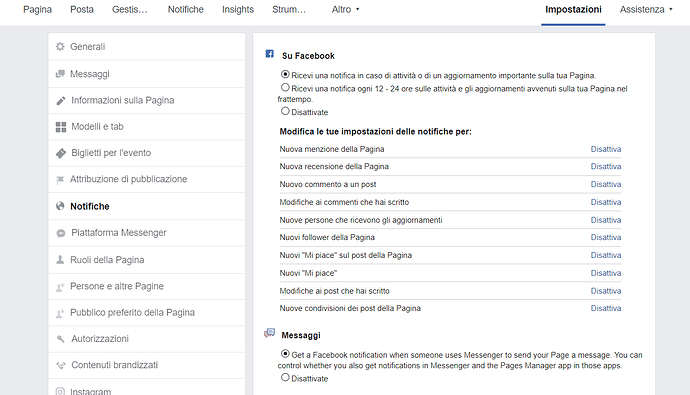Click the globe icon beside Notifiche

(60, 206)
